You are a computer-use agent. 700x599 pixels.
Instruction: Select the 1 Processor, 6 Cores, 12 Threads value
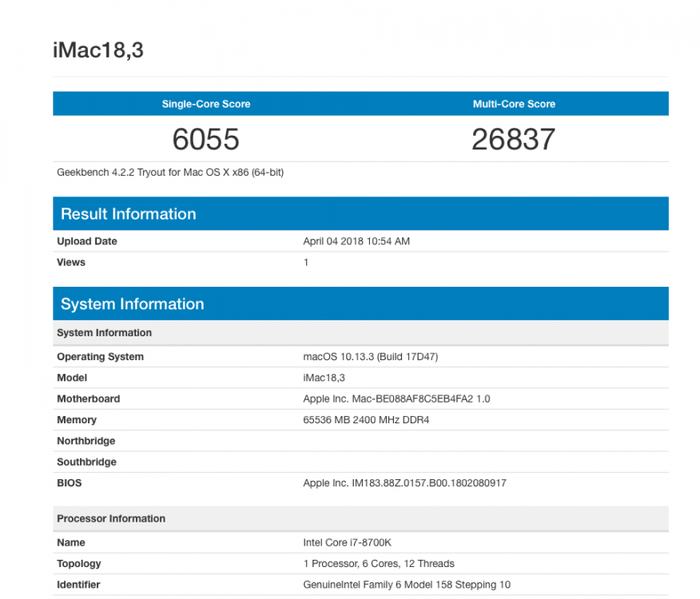pos(379,563)
